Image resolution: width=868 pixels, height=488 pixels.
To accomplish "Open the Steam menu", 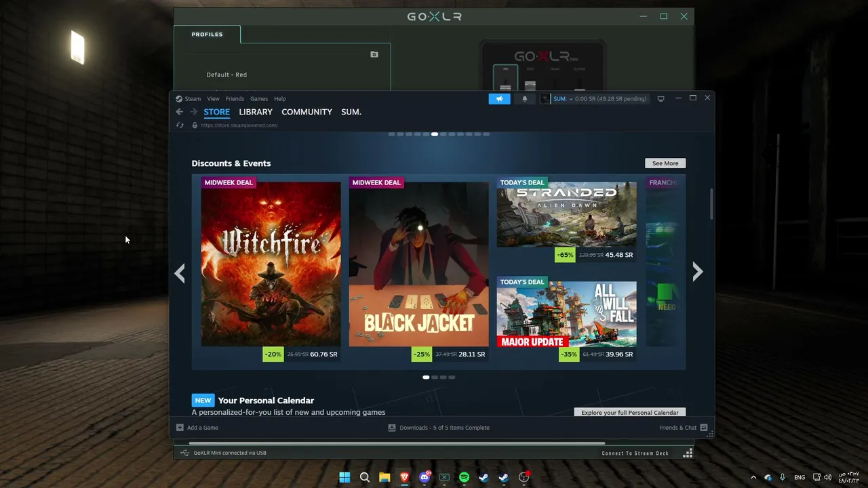I will [x=193, y=99].
